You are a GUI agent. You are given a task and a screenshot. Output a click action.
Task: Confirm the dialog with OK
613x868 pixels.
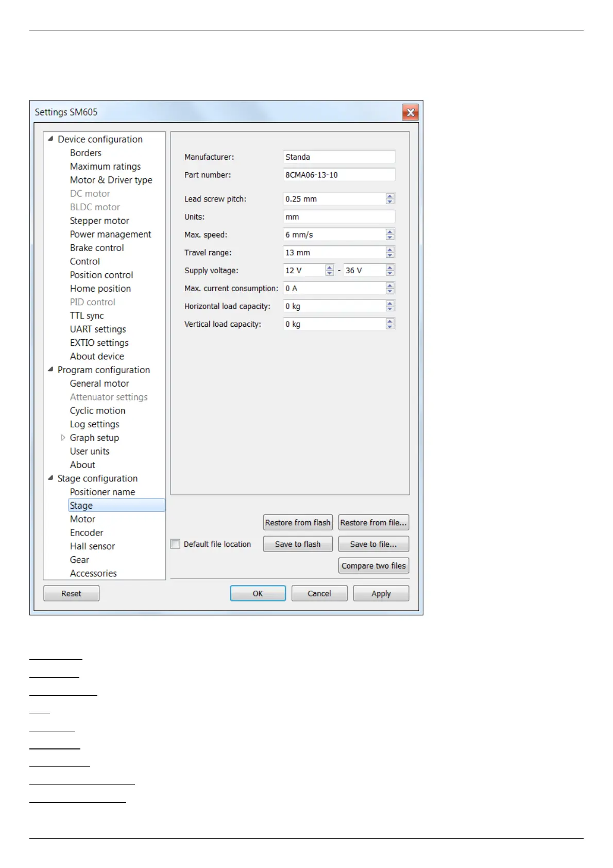point(258,594)
